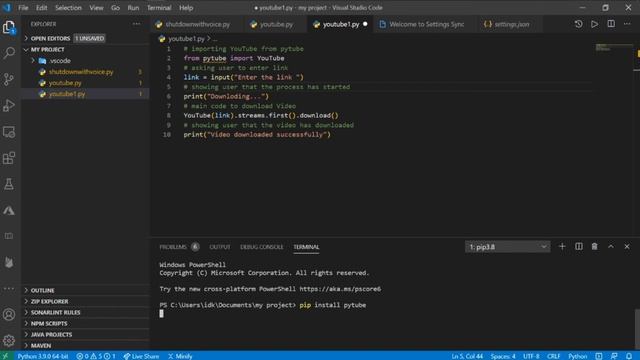Open the Help menu
This screenshot has width=640, height=360.
186,8
